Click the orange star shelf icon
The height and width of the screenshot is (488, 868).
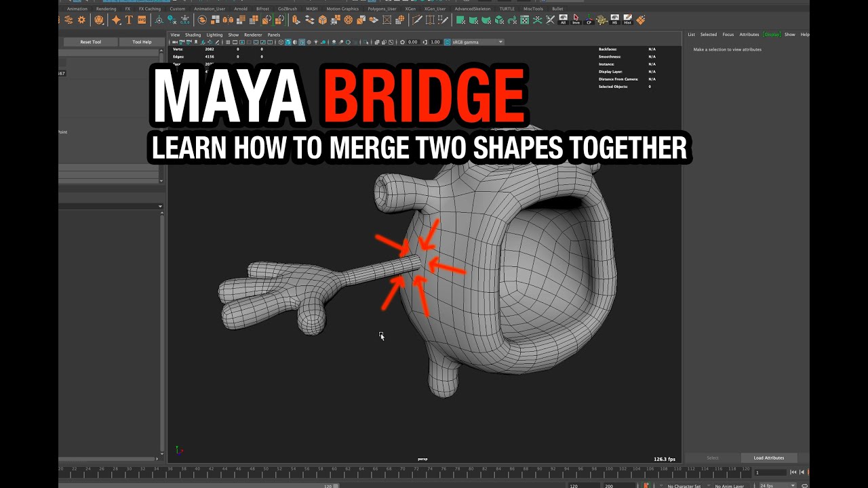point(116,20)
